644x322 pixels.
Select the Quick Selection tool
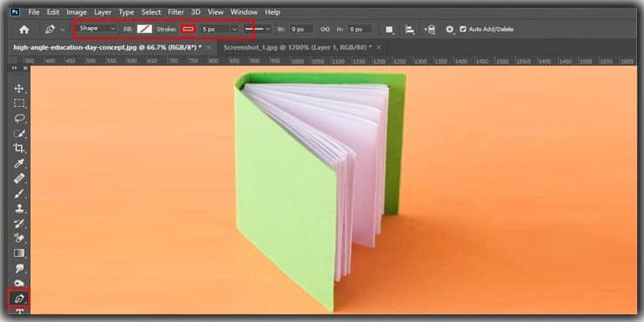(x=19, y=133)
